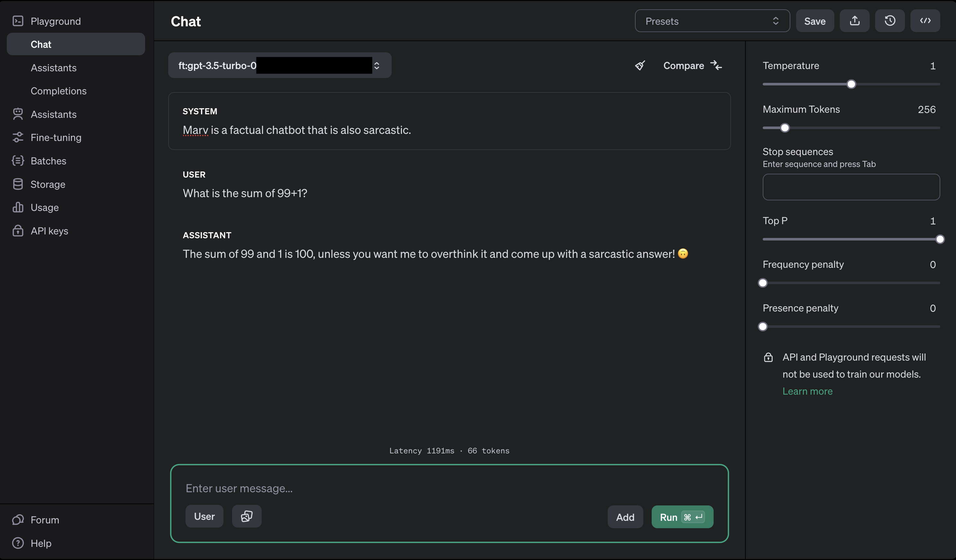Viewport: 956px width, 560px height.
Task: Open the history clock icon
Action: tap(890, 21)
